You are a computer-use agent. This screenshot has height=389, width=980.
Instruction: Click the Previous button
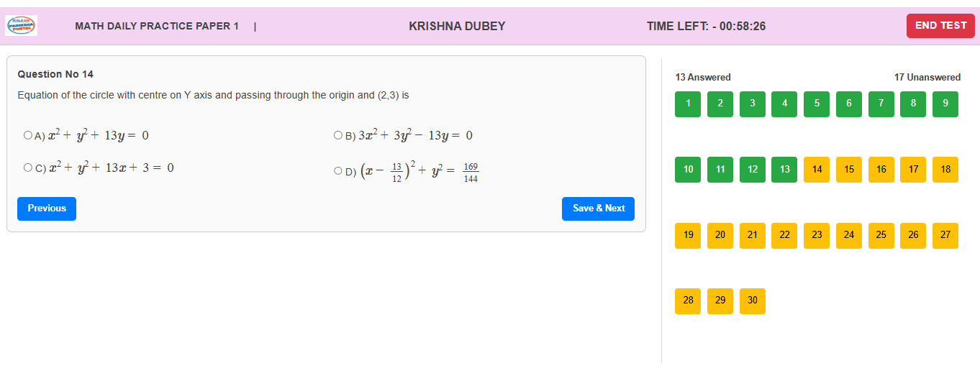point(47,209)
